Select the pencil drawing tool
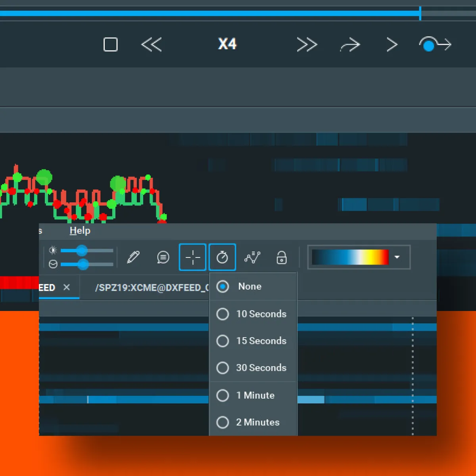The height and width of the screenshot is (476, 476). 133,257
